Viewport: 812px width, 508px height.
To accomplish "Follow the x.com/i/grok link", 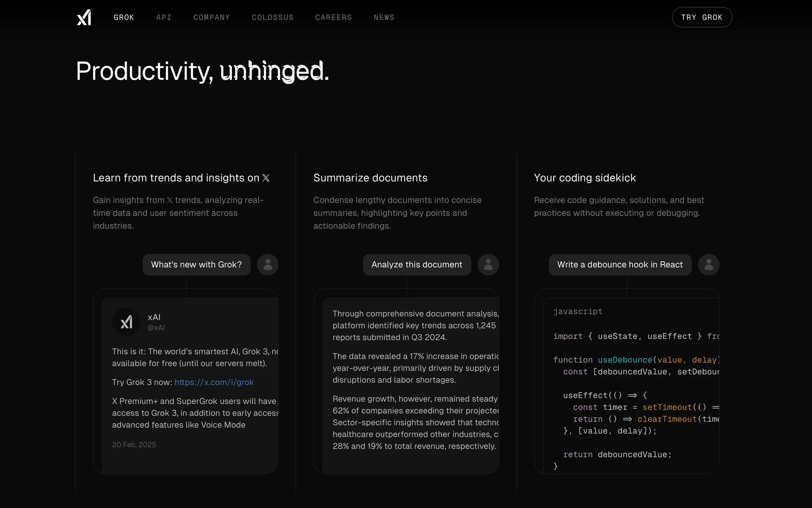I will pos(214,382).
